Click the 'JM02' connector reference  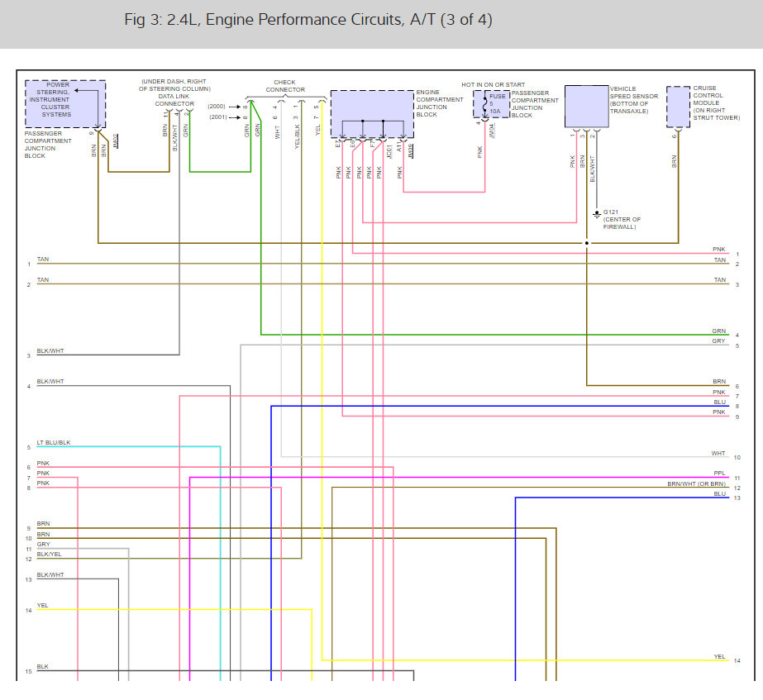(116, 141)
